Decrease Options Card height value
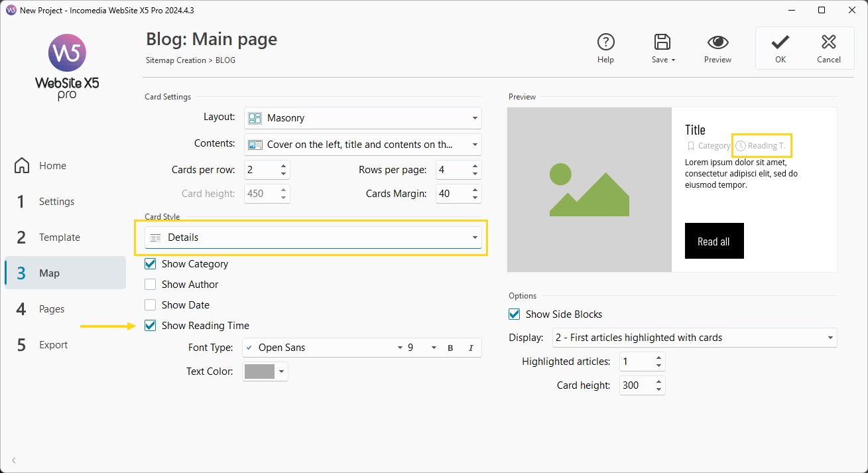 658,389
